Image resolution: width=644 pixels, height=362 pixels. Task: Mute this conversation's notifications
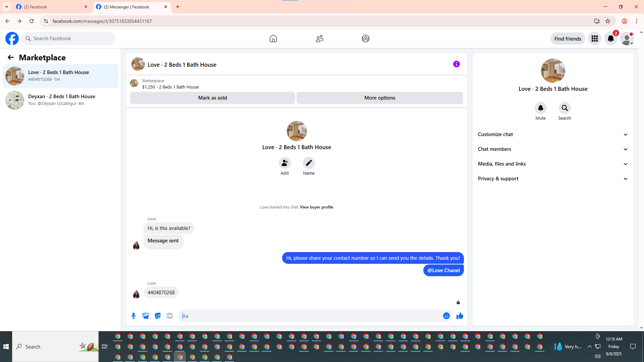click(x=540, y=108)
